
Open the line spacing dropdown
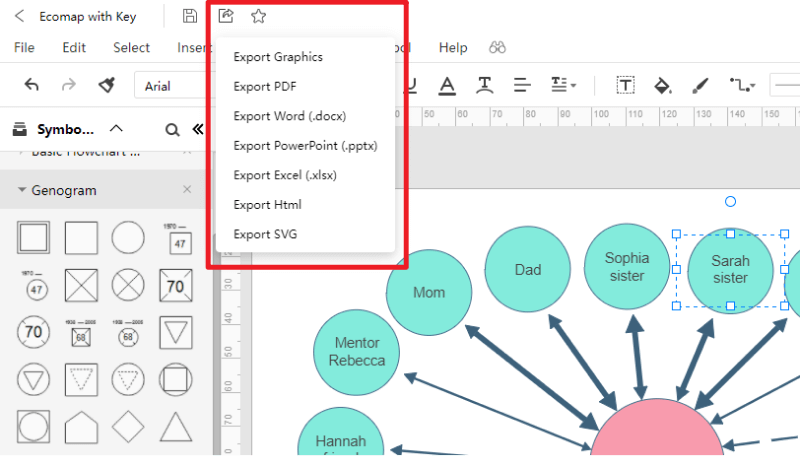pos(563,85)
